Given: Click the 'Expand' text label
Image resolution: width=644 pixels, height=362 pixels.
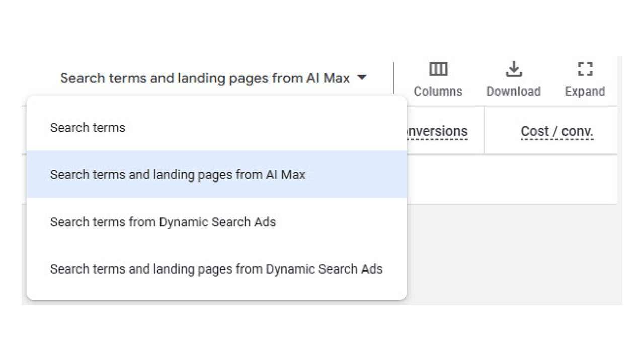Looking at the screenshot, I should point(585,92).
